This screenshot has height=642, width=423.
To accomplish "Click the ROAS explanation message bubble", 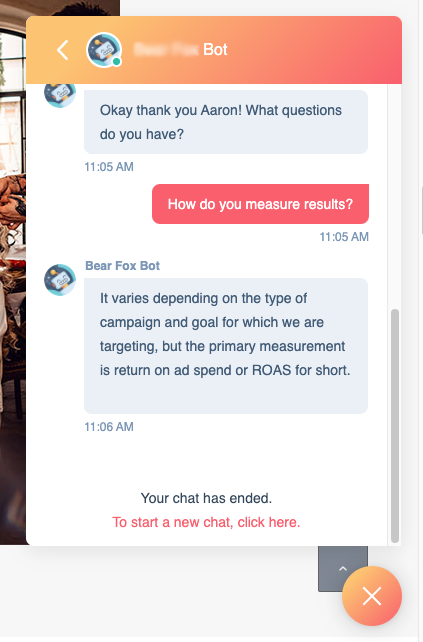I will coord(226,346).
